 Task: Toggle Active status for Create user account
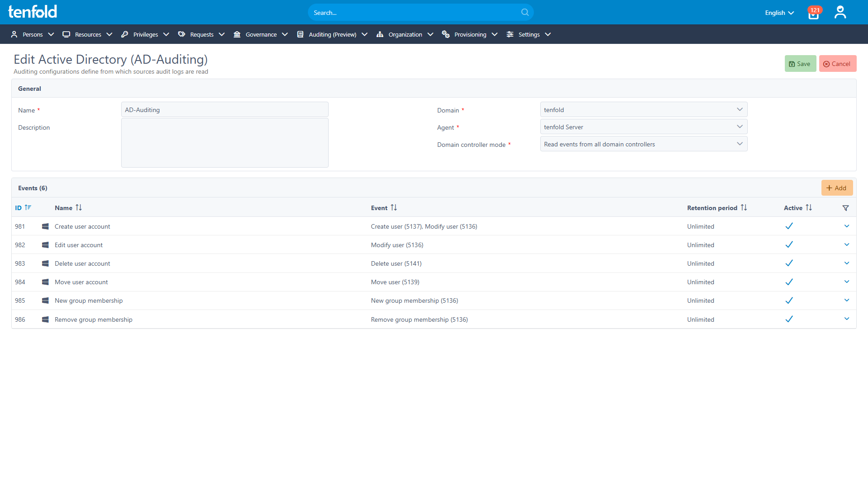click(x=789, y=225)
